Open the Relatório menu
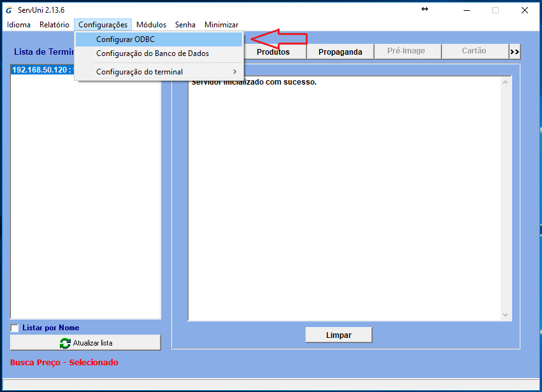 coord(54,25)
